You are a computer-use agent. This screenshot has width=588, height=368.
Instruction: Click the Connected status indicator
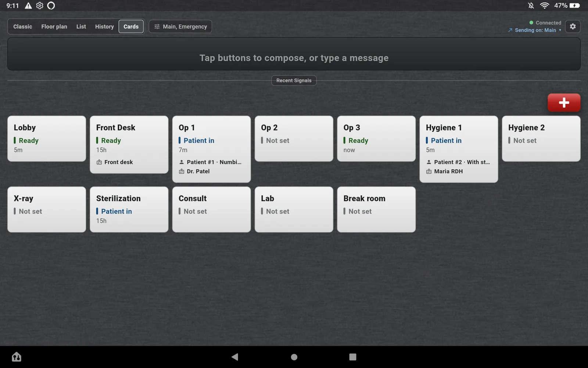[x=545, y=23]
